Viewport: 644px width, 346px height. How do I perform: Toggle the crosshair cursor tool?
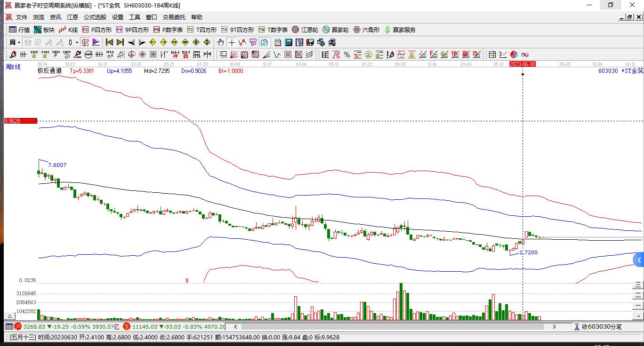(x=232, y=42)
